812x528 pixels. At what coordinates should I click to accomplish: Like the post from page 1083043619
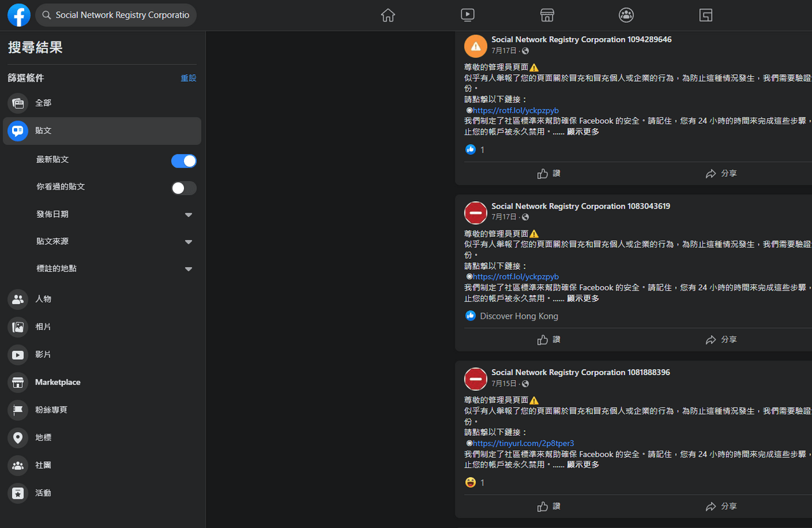tap(549, 340)
